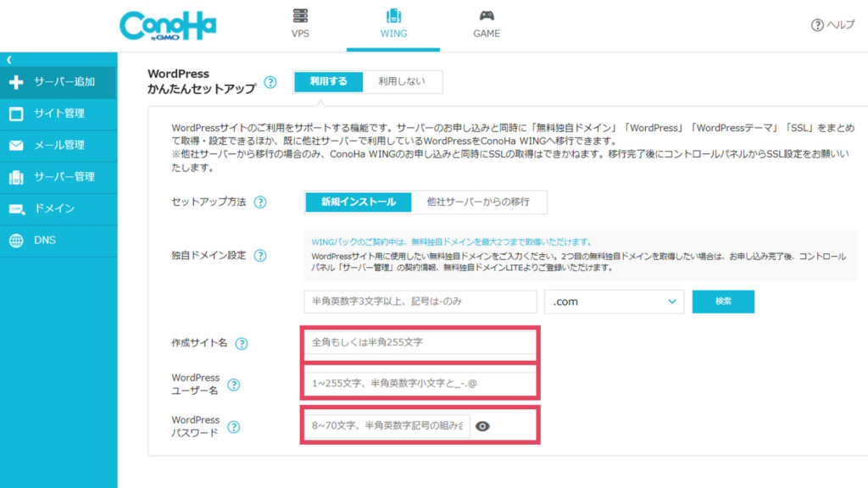The image size is (868, 488).
Task: Click the WING tab's server icon
Action: point(393,15)
